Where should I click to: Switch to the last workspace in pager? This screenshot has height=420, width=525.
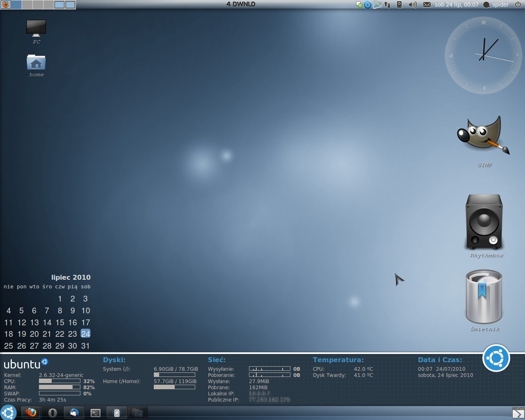tap(71, 5)
